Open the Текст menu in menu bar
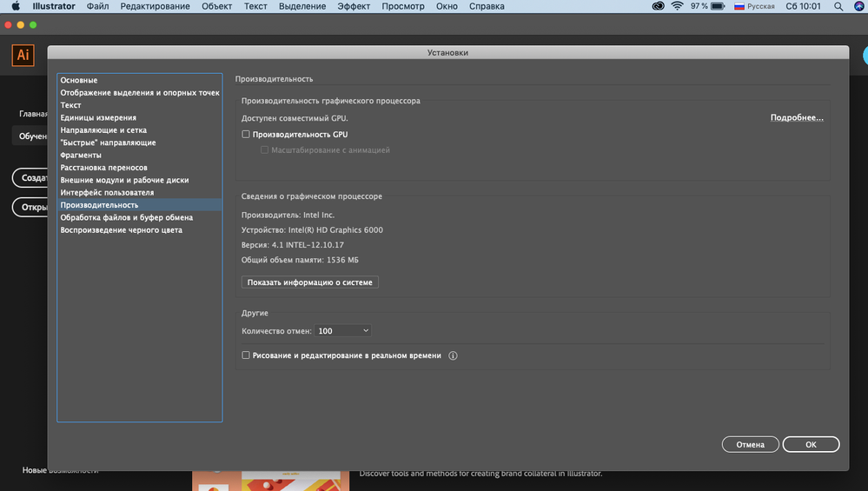The height and width of the screenshot is (491, 868). click(255, 6)
